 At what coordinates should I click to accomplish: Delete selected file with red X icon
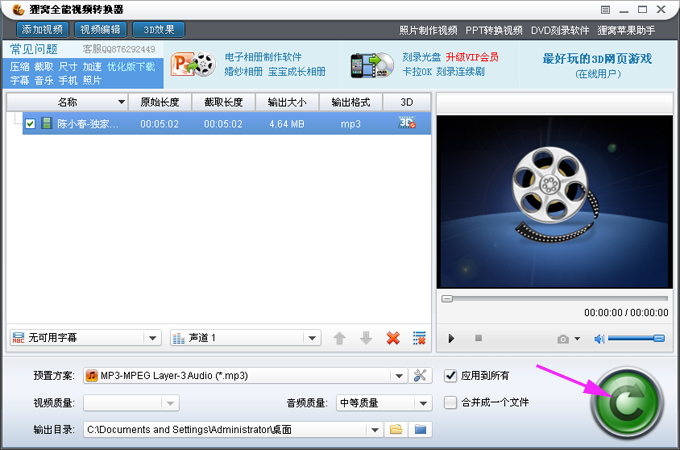(393, 338)
